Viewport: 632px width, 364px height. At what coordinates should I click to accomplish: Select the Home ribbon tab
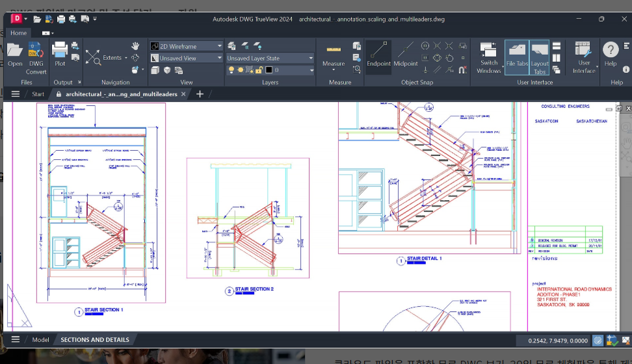click(19, 33)
